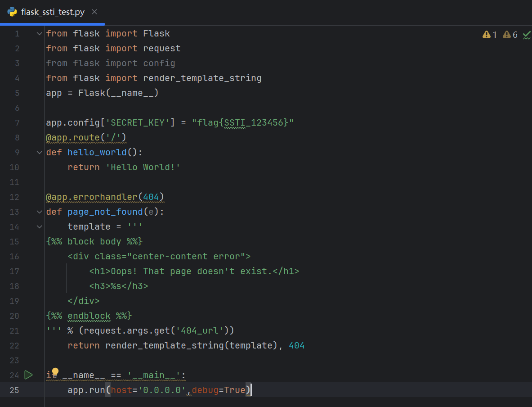The image size is (532, 407).
Task: Click the "flag{SSTI_123456}" string value
Action: tap(242, 122)
